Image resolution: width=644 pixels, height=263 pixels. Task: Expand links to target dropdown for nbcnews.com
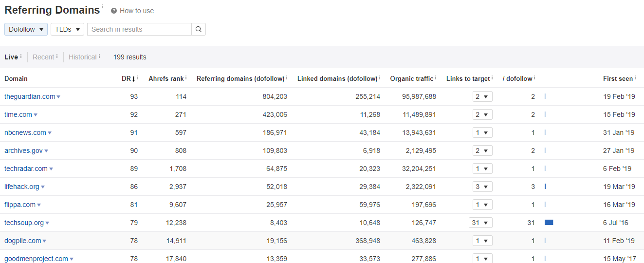482,132
